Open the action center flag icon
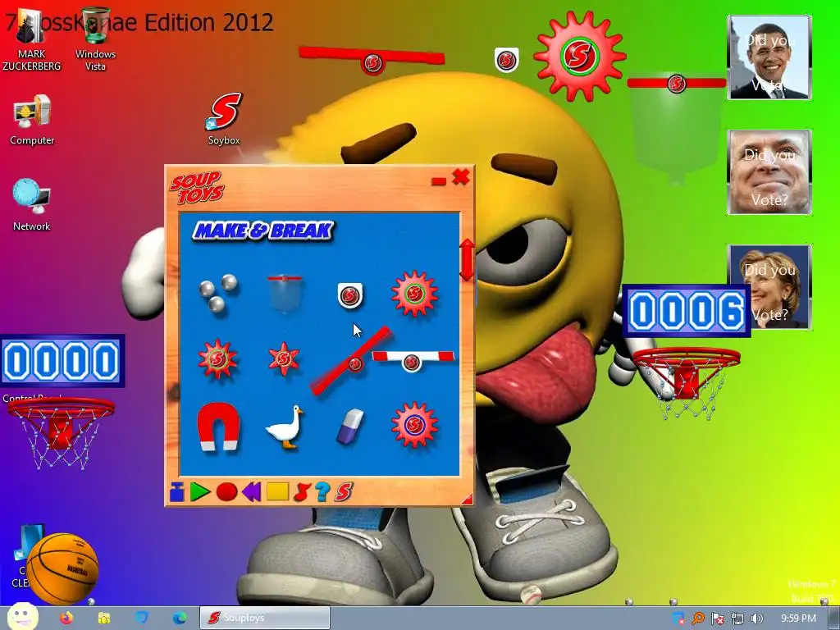 pos(718,619)
